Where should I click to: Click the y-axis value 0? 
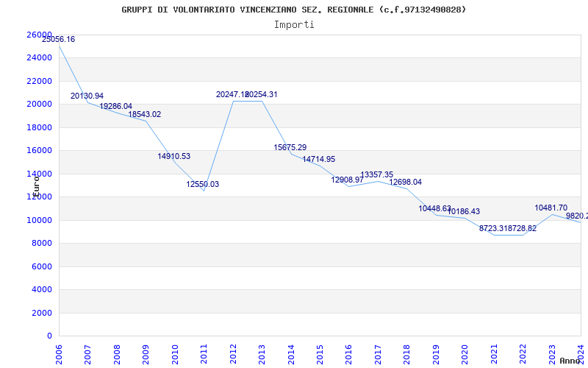pyautogui.click(x=49, y=336)
